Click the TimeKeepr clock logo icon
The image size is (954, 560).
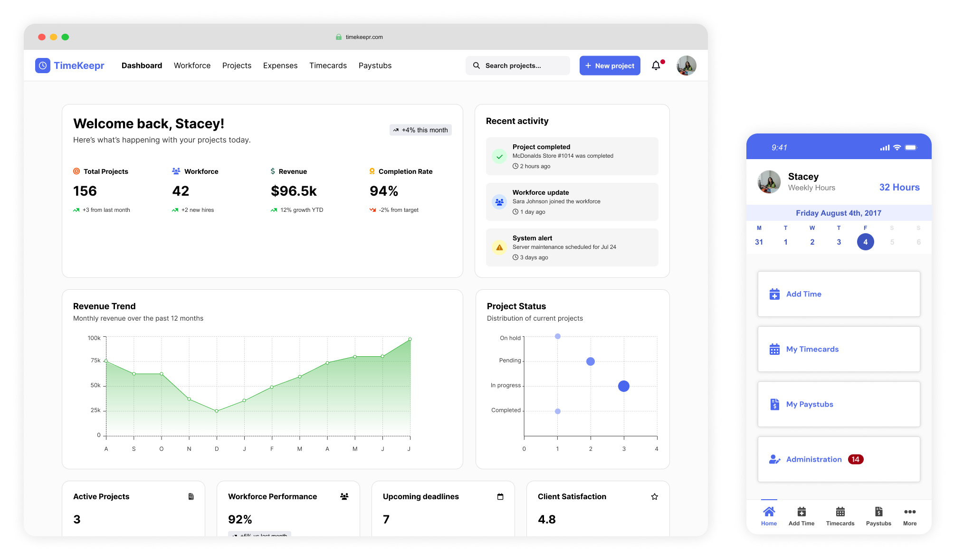43,66
